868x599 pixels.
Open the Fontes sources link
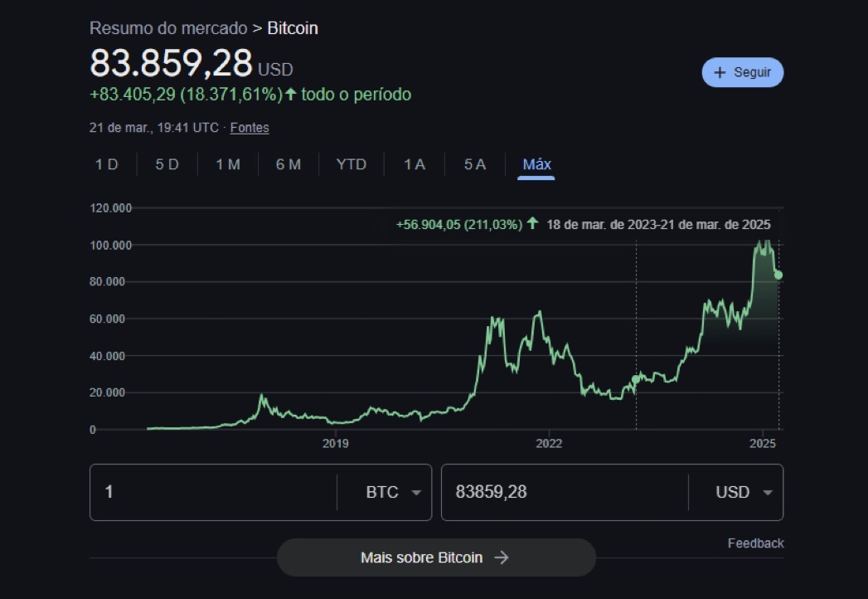point(249,128)
